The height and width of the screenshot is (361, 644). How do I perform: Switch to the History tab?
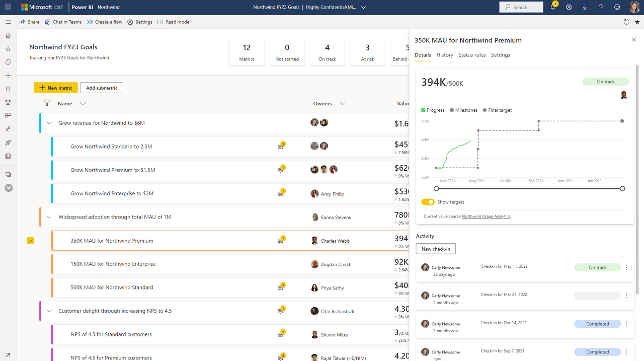point(445,55)
